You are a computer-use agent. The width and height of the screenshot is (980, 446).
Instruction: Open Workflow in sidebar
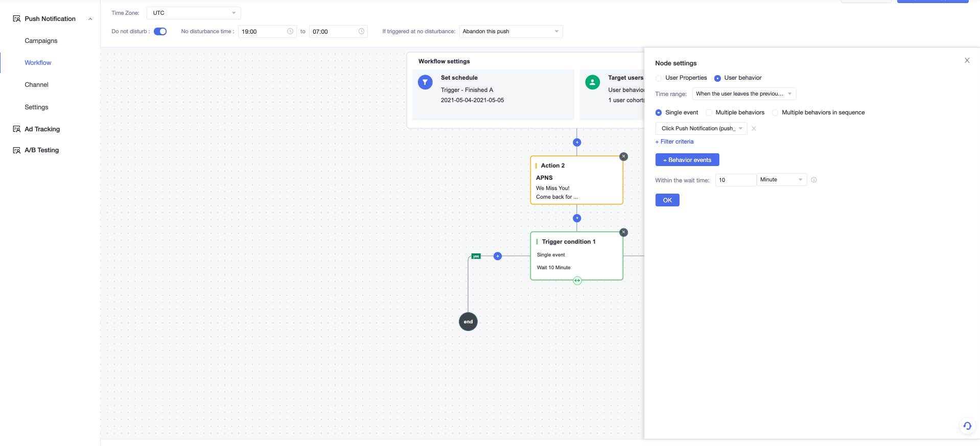point(38,63)
